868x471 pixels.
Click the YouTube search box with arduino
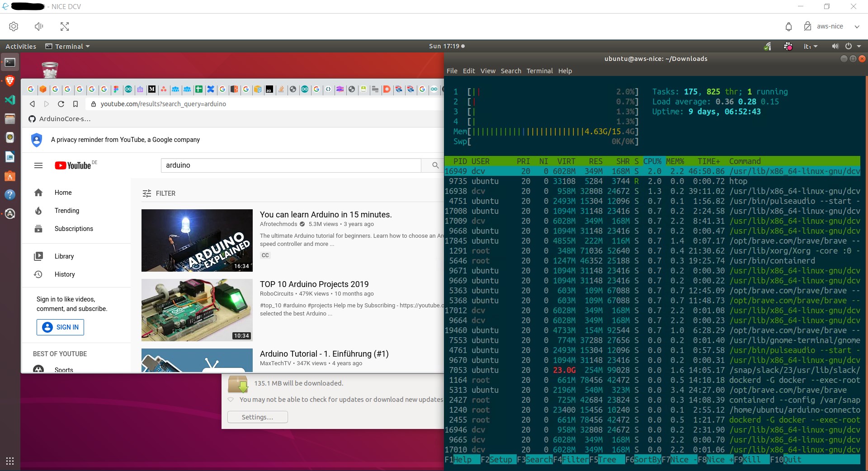coord(291,165)
